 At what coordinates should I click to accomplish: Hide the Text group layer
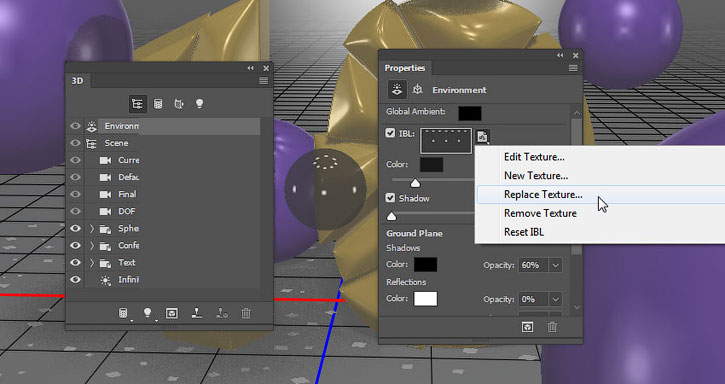click(x=75, y=262)
